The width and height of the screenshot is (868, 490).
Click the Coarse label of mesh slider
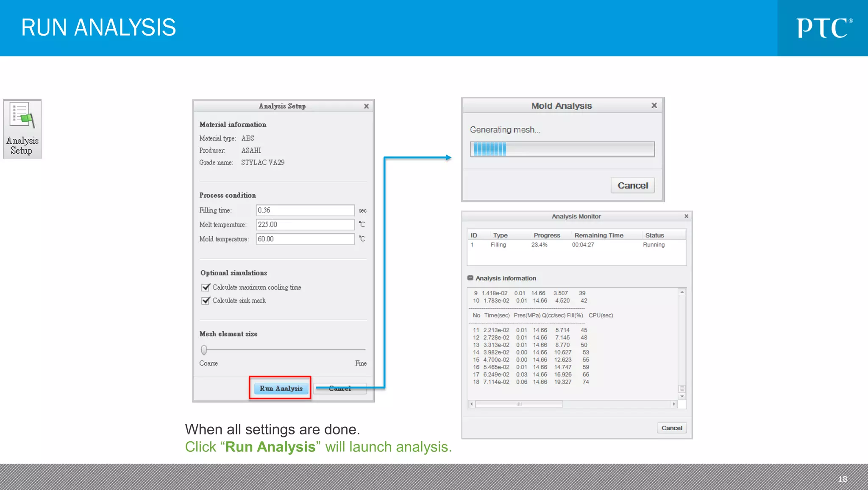tap(209, 363)
